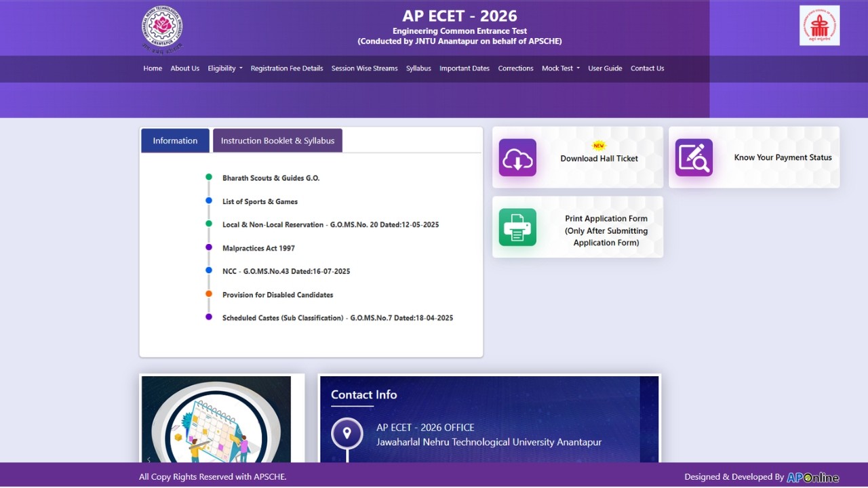
Task: Expand the Eligibility dropdown menu
Action: click(x=225, y=68)
